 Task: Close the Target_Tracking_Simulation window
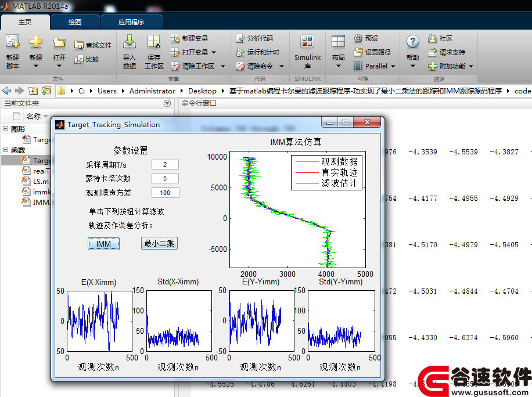pyautogui.click(x=367, y=122)
